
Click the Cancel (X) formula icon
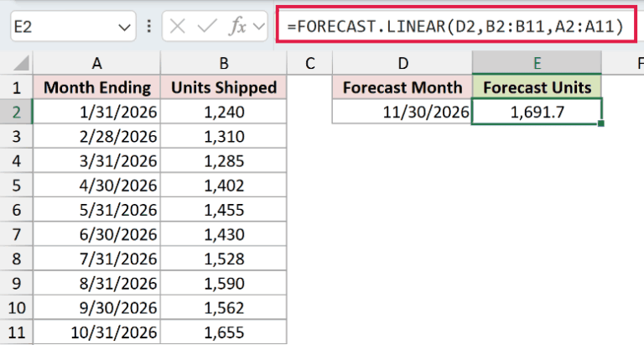178,27
